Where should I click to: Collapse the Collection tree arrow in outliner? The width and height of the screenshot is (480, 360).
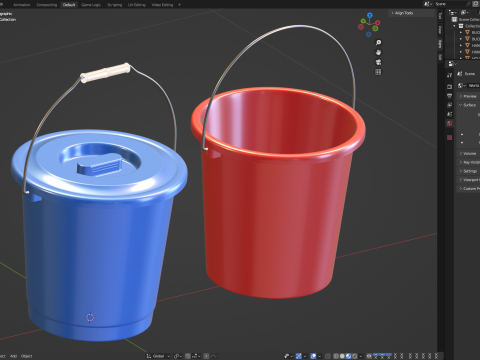click(454, 26)
